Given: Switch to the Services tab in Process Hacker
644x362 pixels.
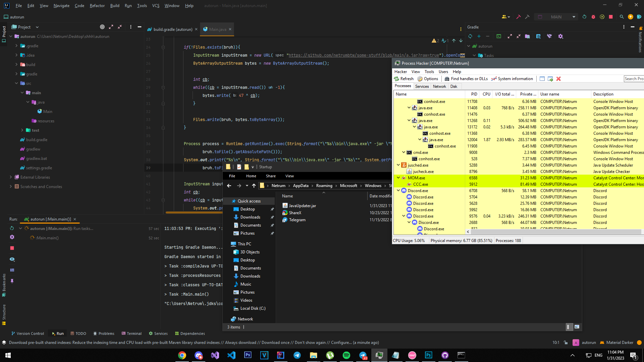Looking at the screenshot, I should pyautogui.click(x=422, y=86).
